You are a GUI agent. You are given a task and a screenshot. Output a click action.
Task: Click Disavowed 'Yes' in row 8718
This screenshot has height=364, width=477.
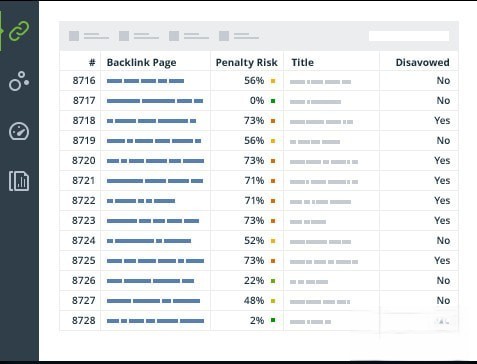[442, 120]
